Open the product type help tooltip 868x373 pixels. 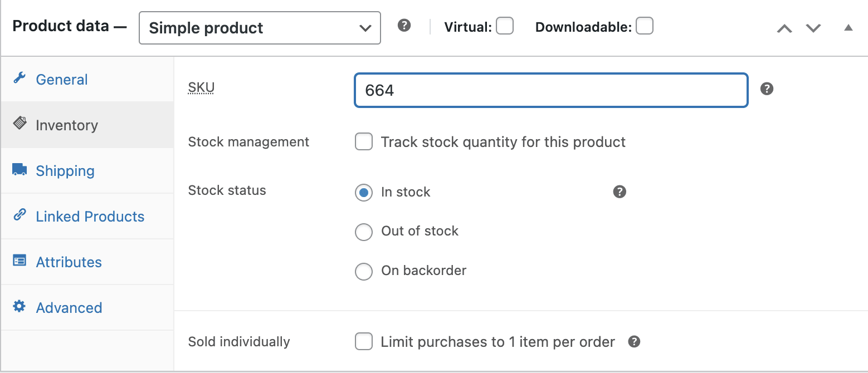click(404, 25)
